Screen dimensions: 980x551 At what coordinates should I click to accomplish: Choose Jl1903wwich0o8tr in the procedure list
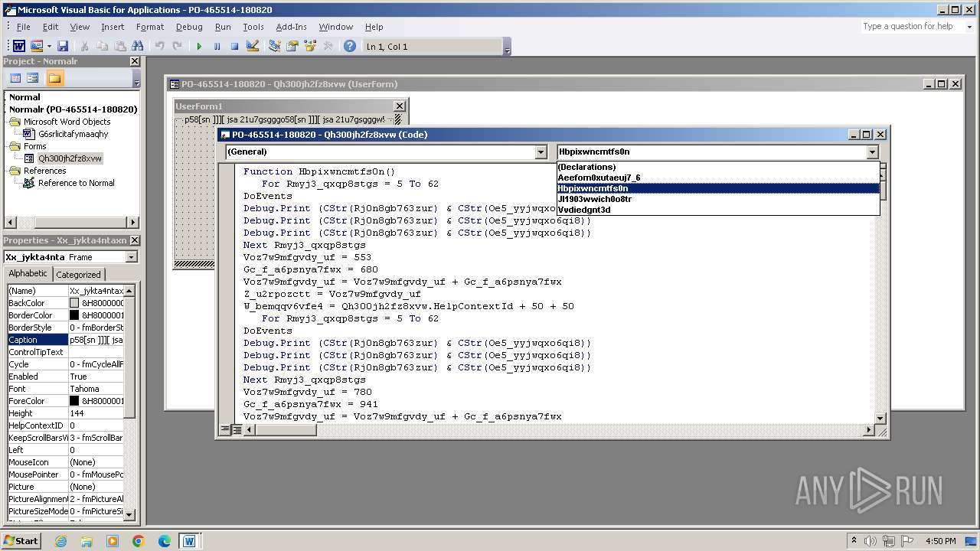click(x=718, y=199)
